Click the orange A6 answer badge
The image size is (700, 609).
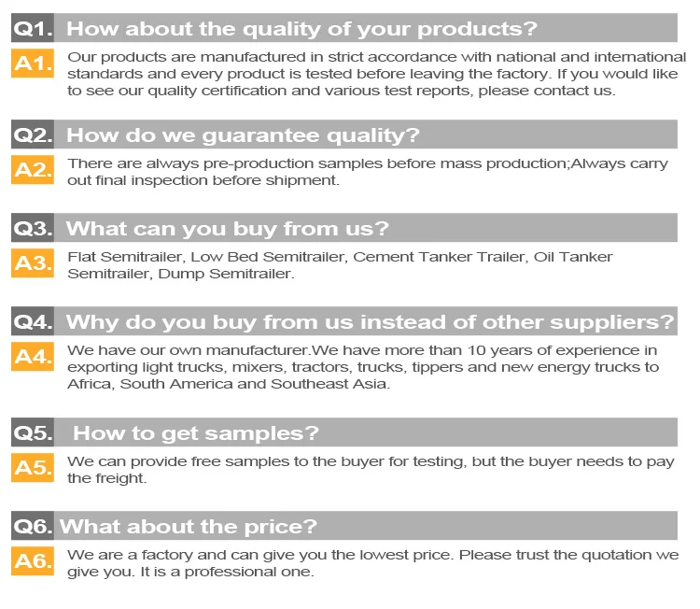coord(33,560)
